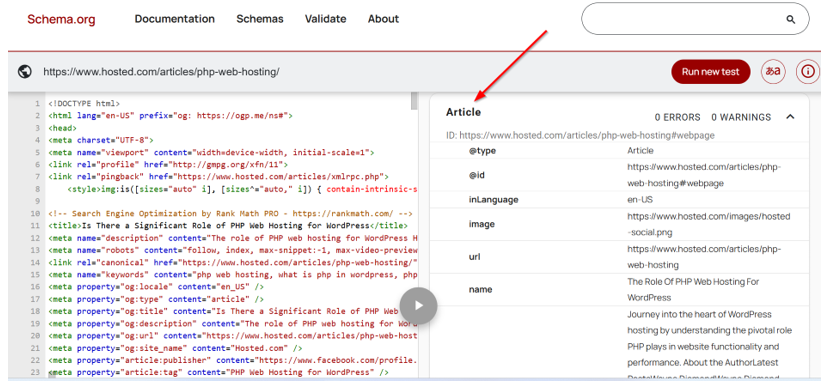The height and width of the screenshot is (384, 823).
Task: Click the info circle icon
Action: (808, 72)
